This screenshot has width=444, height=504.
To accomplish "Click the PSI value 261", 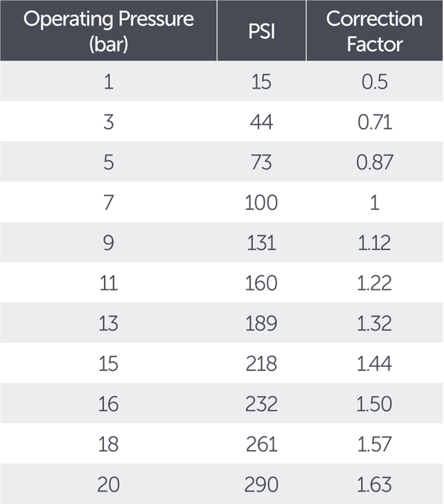I will [x=261, y=444].
